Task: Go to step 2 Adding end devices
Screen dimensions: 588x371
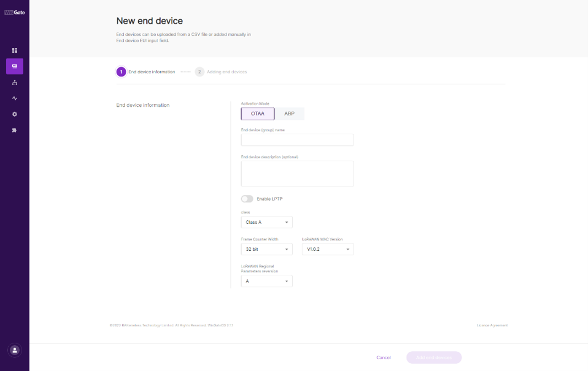Action: click(221, 72)
